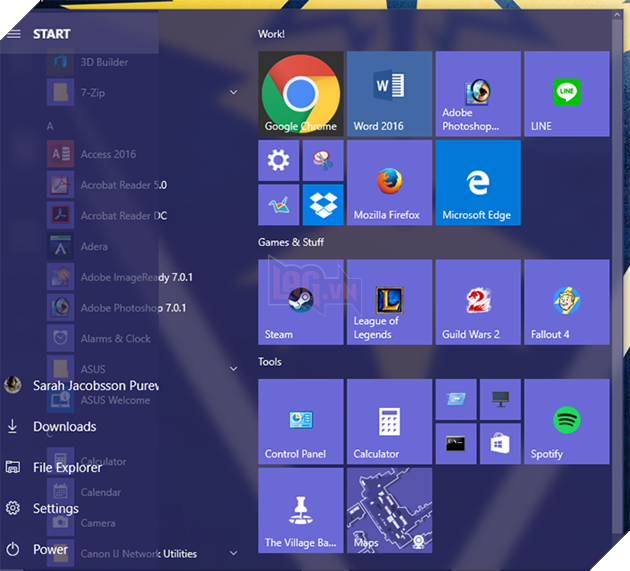Expand the 7-Zip folder chevron

pyautogui.click(x=233, y=92)
